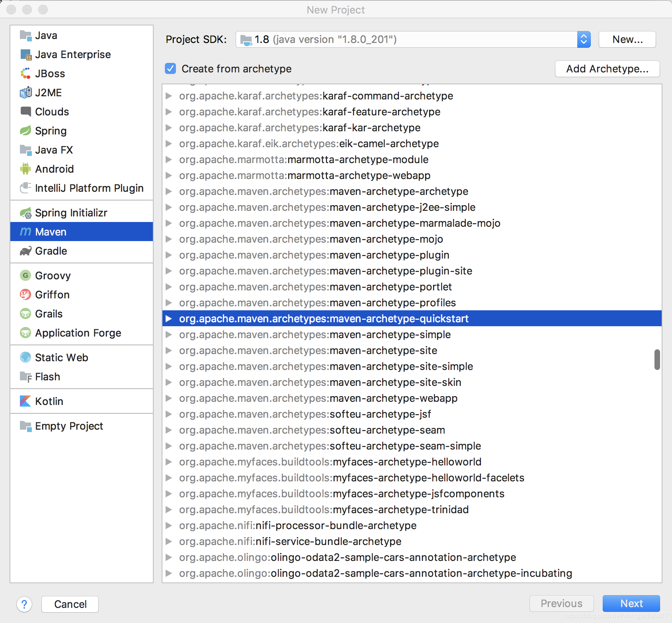
Task: Expand maven-archetype-j2ee-simple node
Action: pyautogui.click(x=169, y=207)
